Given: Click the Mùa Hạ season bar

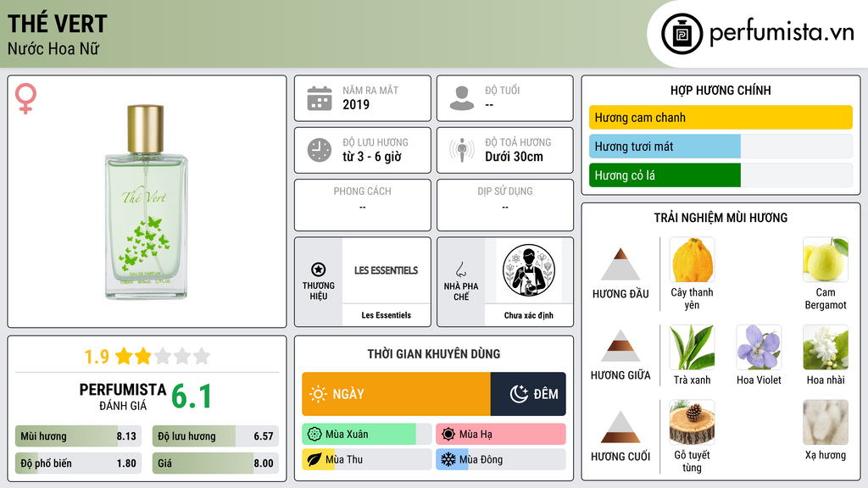Looking at the screenshot, I should pos(501,435).
